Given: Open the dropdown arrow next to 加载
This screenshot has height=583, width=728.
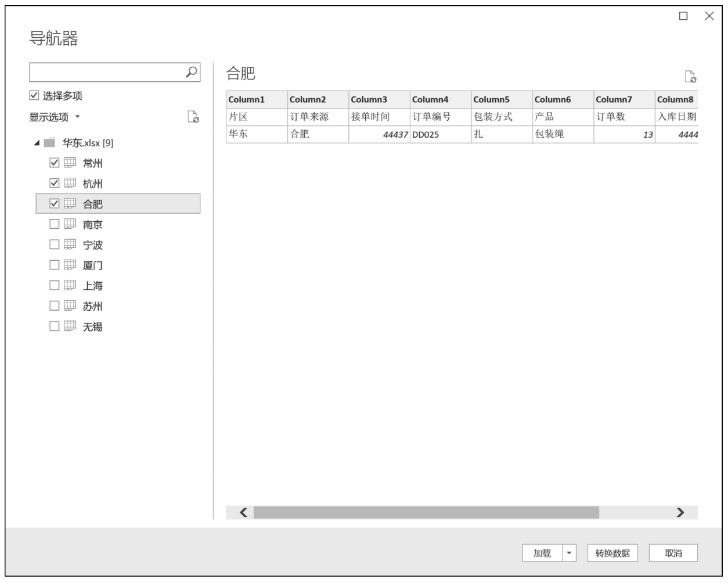Looking at the screenshot, I should (570, 553).
